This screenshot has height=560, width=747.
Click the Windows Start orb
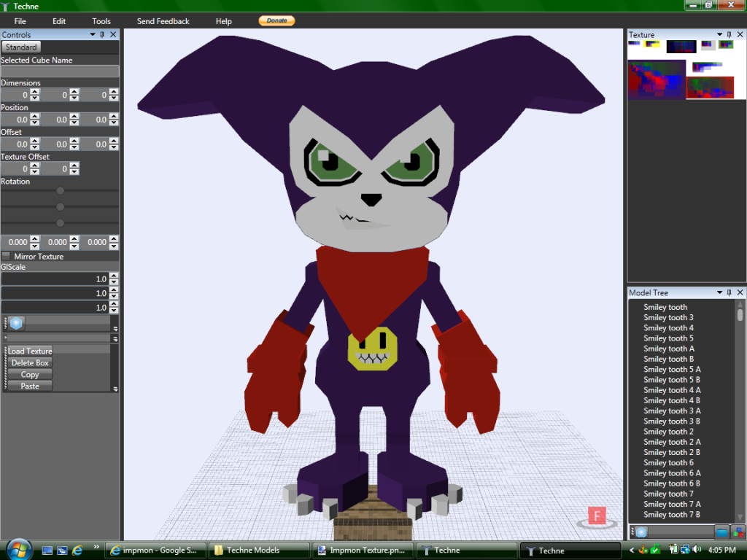19,550
